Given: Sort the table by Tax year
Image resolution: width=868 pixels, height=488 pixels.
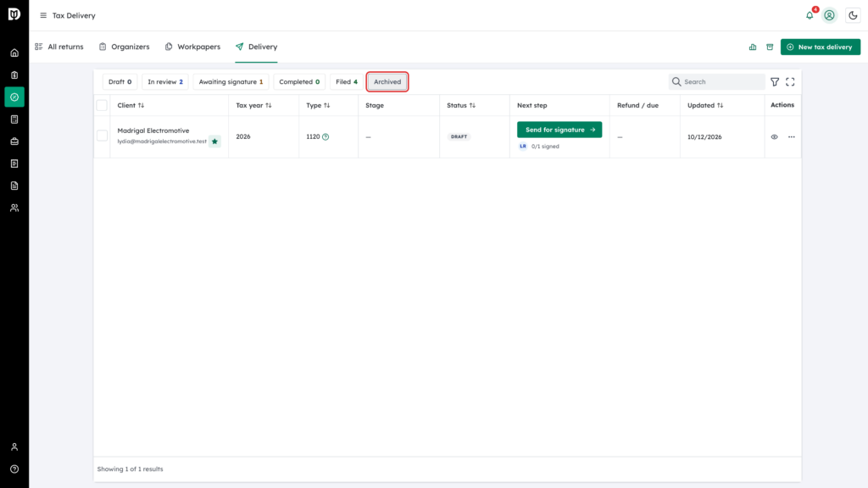Looking at the screenshot, I should click(253, 105).
